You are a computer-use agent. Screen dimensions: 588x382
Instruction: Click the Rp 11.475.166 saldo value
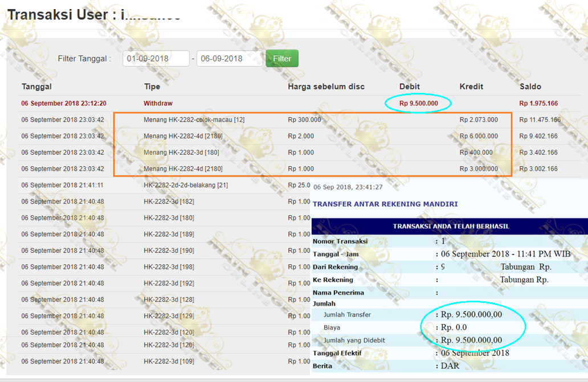coord(540,120)
